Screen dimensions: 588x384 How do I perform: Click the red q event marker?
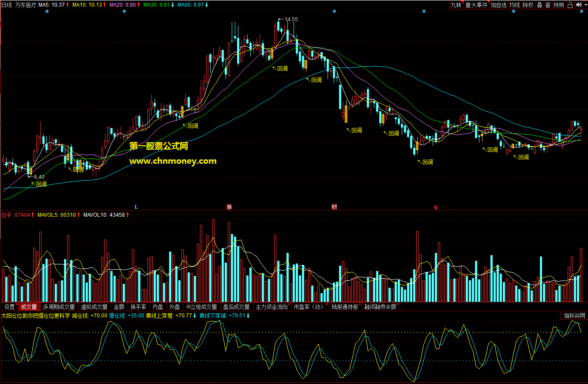pyautogui.click(x=436, y=207)
